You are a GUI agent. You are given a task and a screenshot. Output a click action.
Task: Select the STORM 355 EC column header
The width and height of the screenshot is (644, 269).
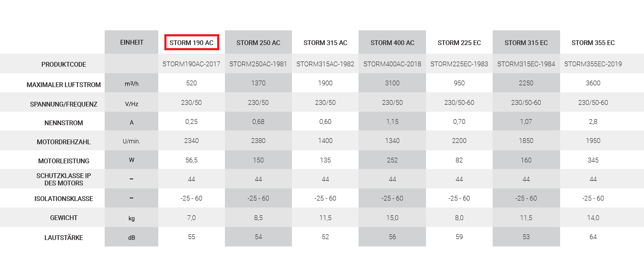[x=593, y=42]
